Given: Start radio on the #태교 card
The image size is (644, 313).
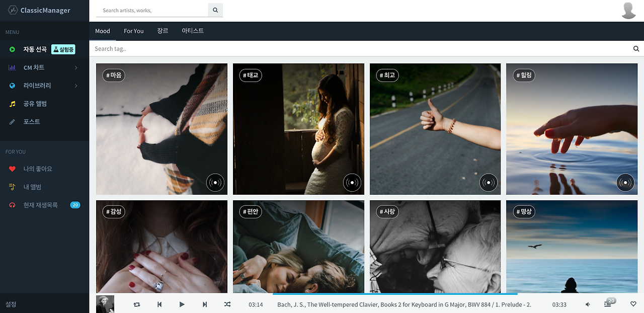Looking at the screenshot, I should (x=352, y=183).
